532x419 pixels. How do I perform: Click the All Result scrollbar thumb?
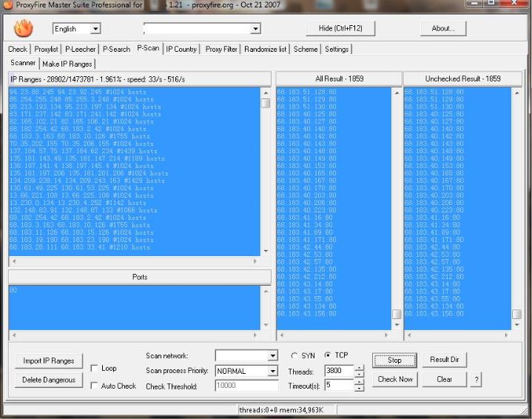point(397,314)
